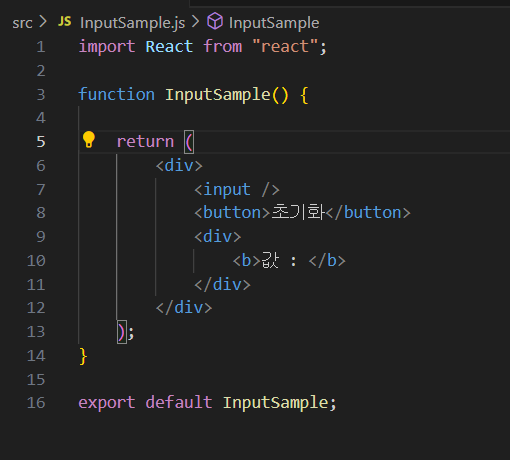Click the lightbulb code action icon
510x460 pixels.
[89, 139]
